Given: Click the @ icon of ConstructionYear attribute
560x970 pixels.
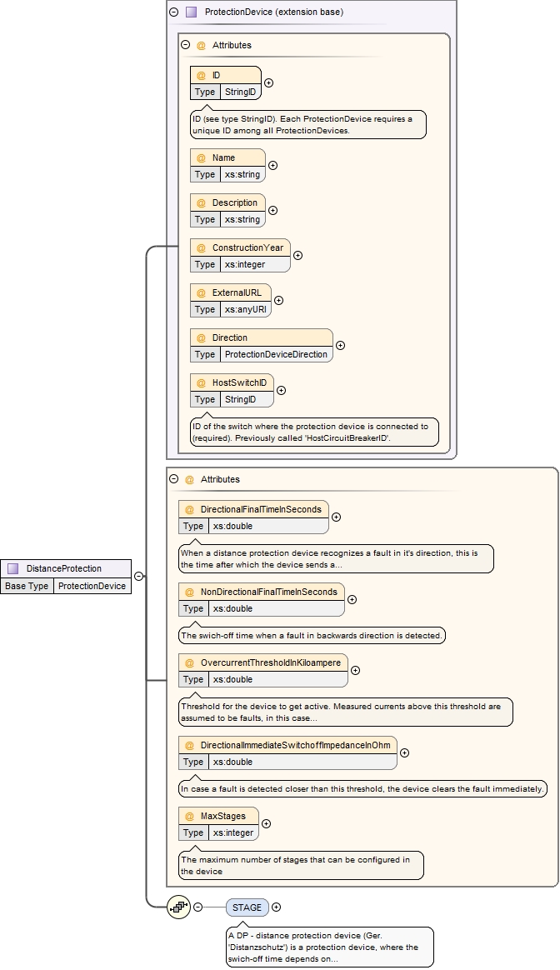Looking at the screenshot, I should coord(201,247).
